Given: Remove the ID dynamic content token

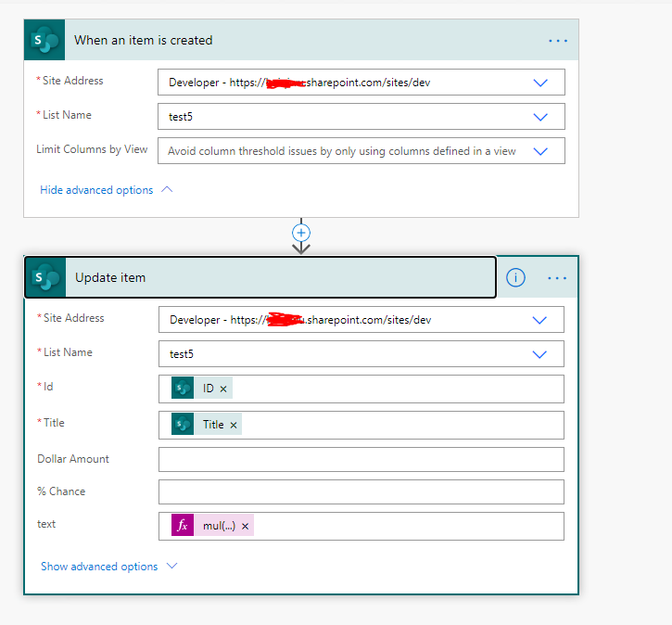Looking at the screenshot, I should tap(223, 389).
